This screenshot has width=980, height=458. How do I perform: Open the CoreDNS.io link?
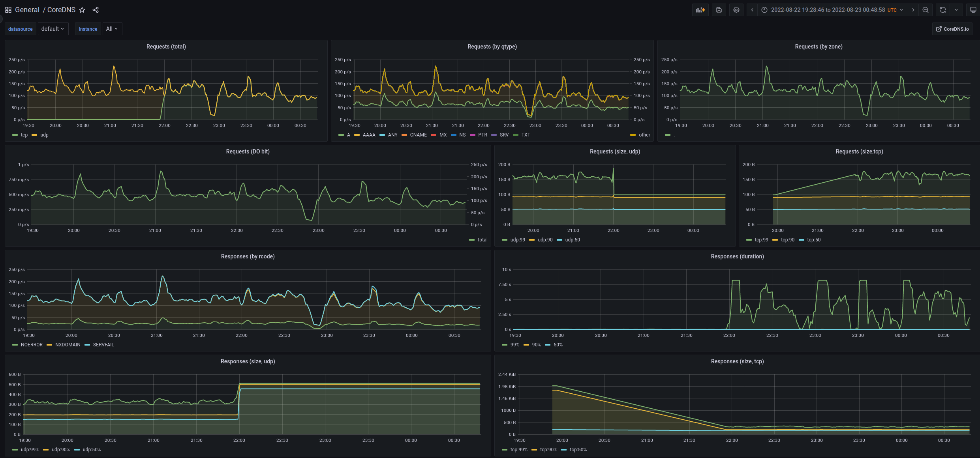(x=952, y=29)
